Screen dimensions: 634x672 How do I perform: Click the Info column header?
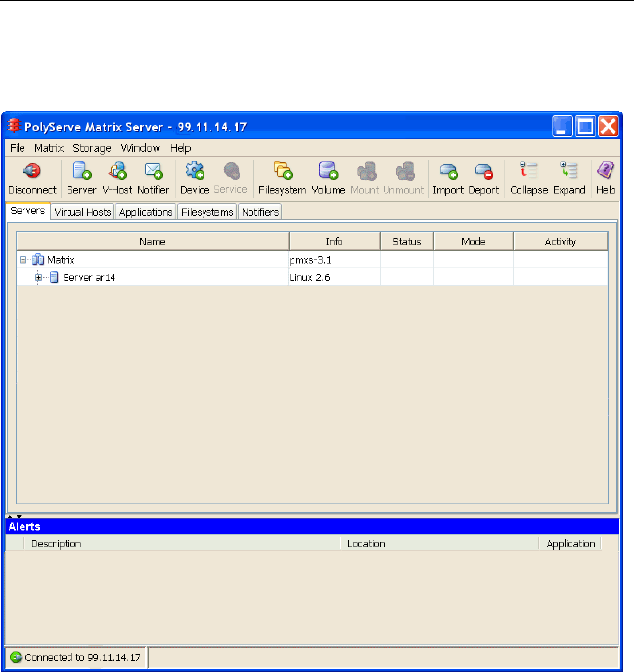point(334,242)
